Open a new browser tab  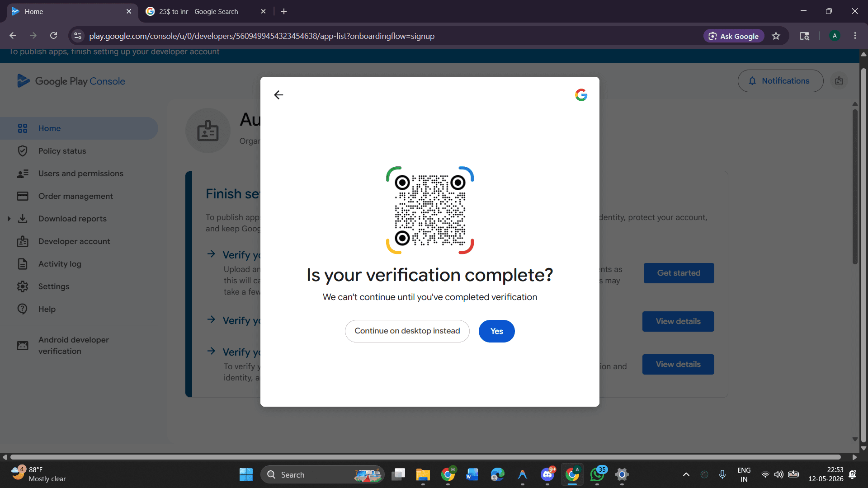pyautogui.click(x=284, y=11)
